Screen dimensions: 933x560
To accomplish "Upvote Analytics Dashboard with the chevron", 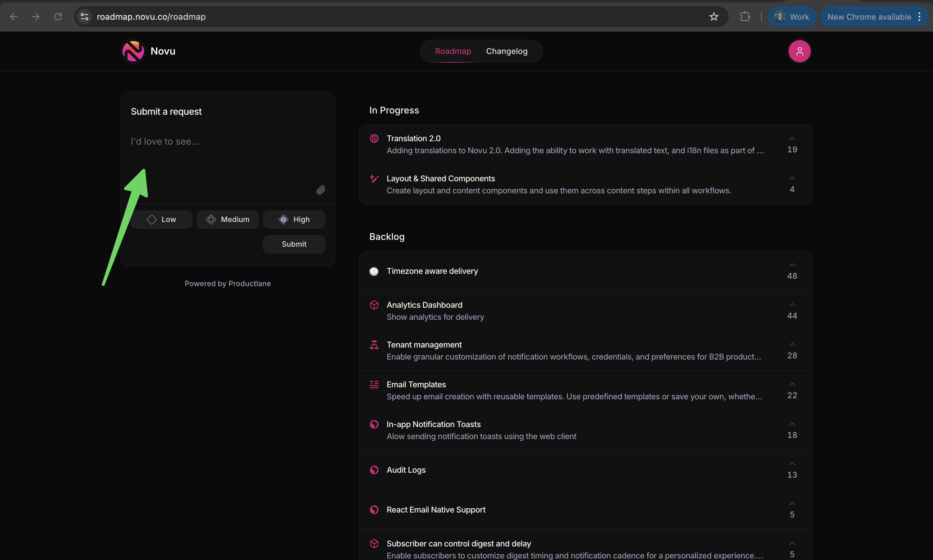I will (792, 305).
